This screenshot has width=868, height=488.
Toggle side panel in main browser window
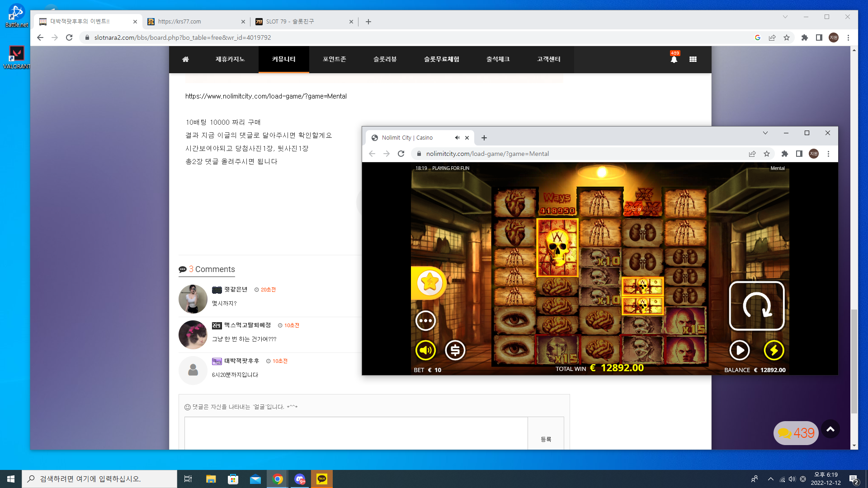[819, 38]
